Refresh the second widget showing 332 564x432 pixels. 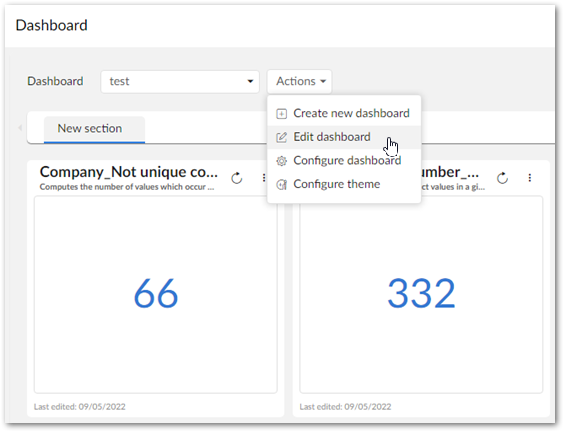502,178
